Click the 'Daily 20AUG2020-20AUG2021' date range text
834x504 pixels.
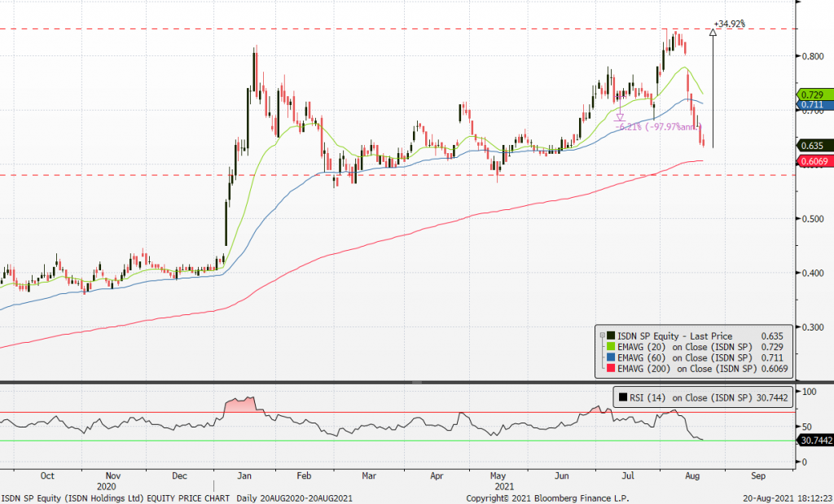pos(293,498)
